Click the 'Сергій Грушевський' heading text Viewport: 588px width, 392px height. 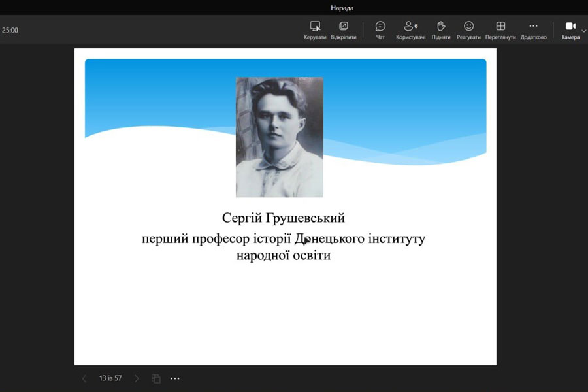283,218
